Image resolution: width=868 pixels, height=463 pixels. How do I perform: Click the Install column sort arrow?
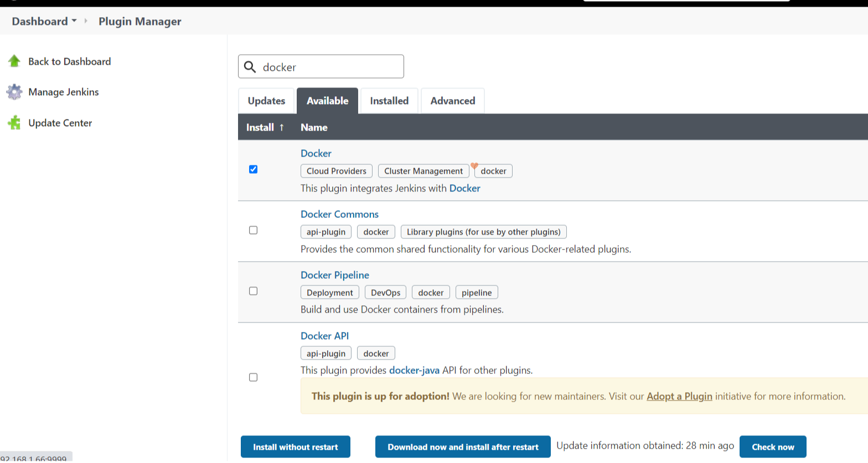pyautogui.click(x=282, y=127)
